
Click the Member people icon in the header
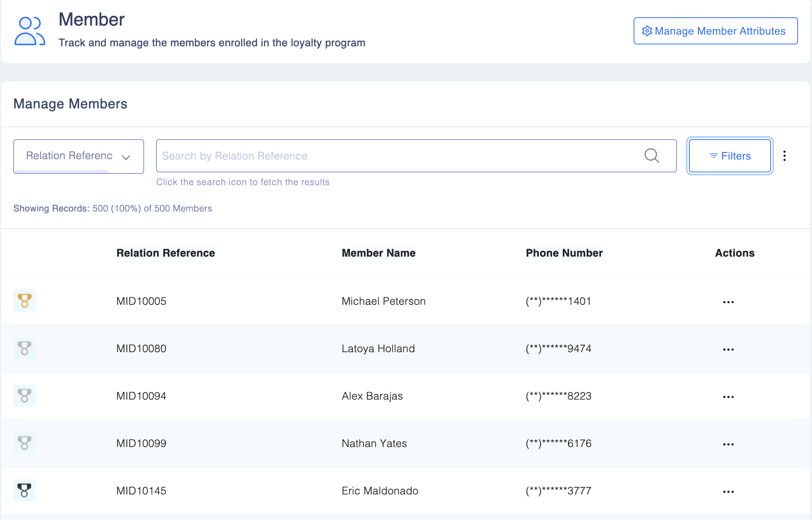coord(30,31)
